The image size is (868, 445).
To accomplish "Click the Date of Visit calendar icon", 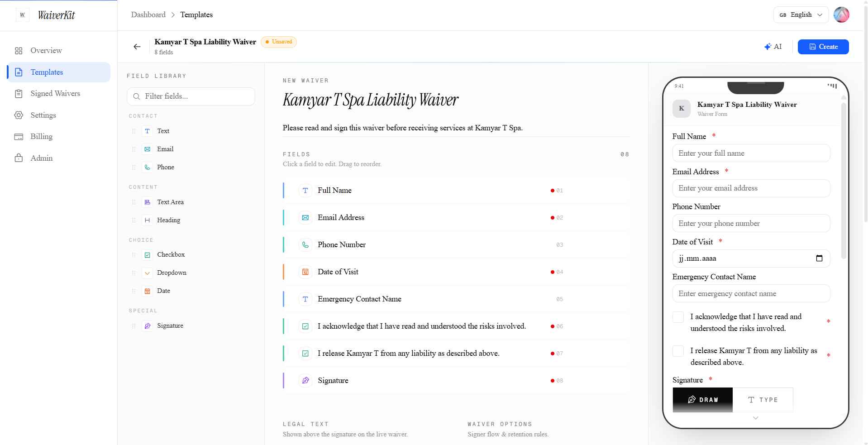I will click(x=305, y=272).
